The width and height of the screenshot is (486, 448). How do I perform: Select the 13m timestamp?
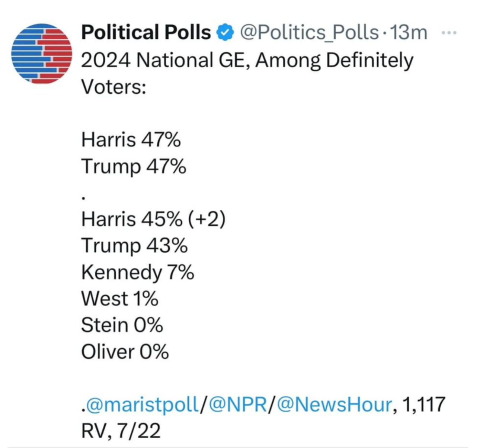409,33
